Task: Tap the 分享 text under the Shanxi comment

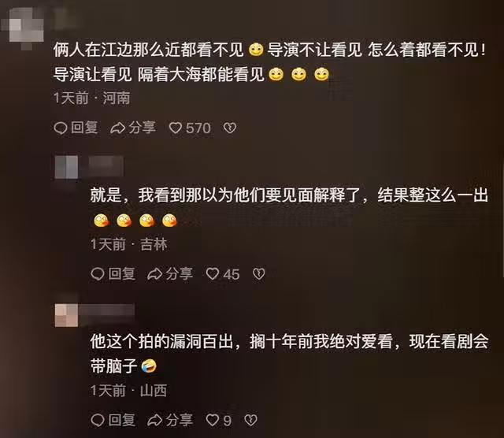Action: point(179,420)
